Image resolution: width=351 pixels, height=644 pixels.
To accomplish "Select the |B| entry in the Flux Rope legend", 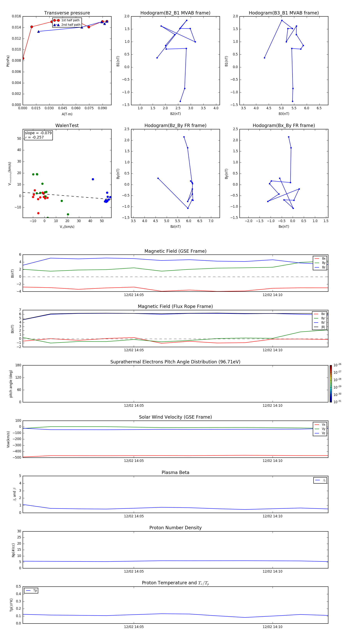I will click(320, 327).
